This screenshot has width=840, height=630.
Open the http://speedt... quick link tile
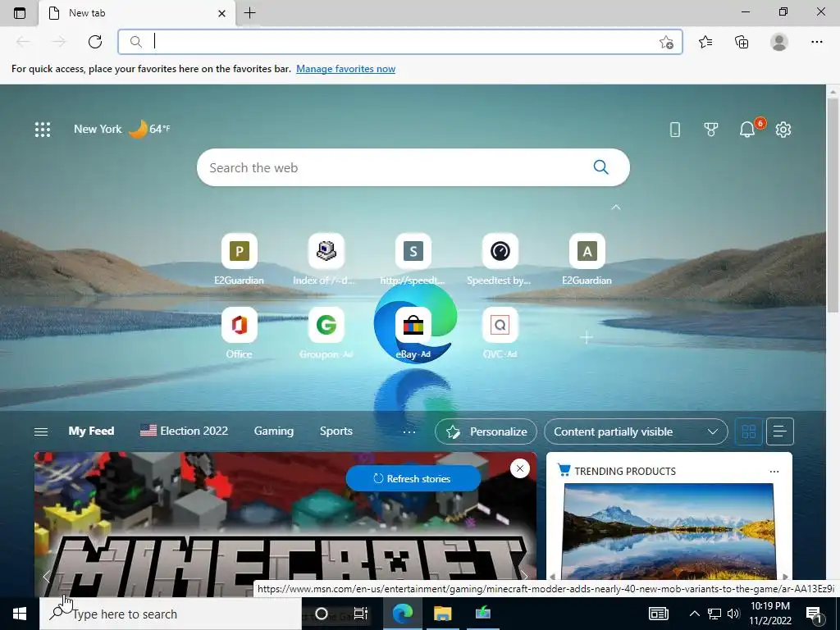(x=413, y=258)
